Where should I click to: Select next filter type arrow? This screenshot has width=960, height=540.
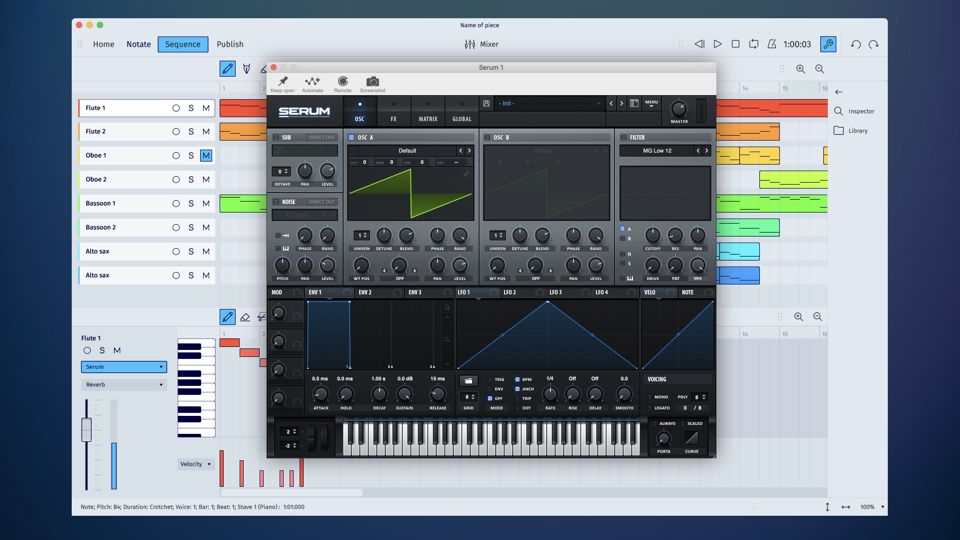(x=707, y=151)
